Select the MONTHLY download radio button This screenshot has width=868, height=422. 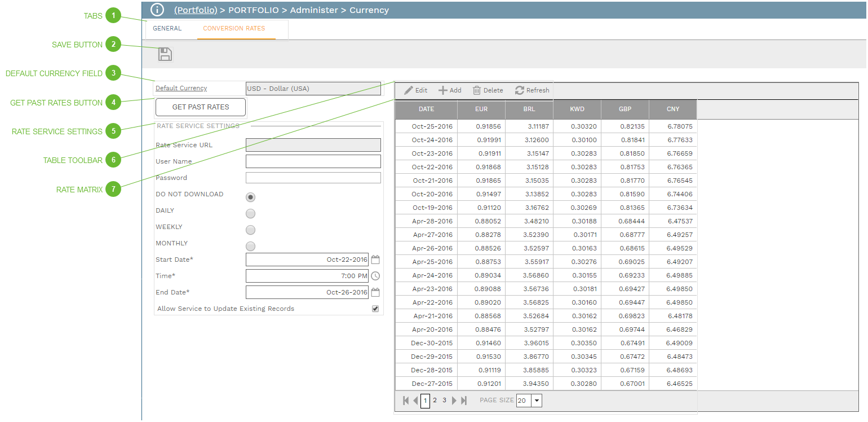251,247
